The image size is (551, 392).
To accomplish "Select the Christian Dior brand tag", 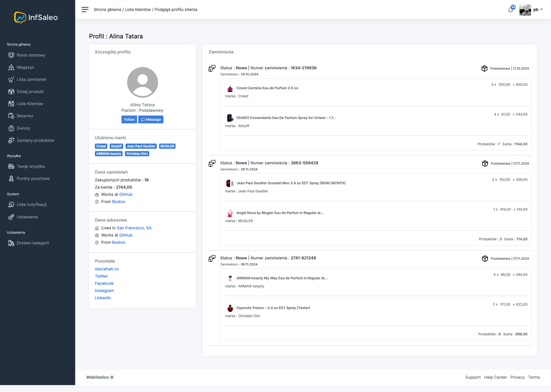I will tap(137, 154).
